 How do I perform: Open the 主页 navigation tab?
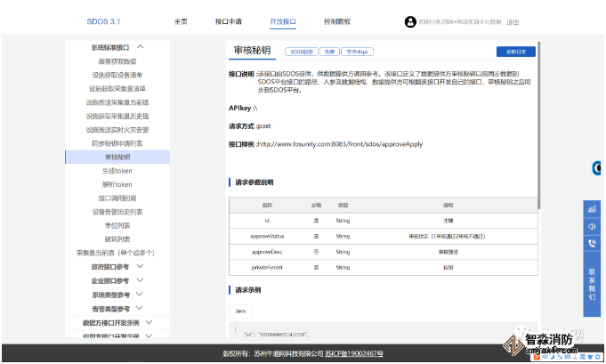tap(181, 21)
